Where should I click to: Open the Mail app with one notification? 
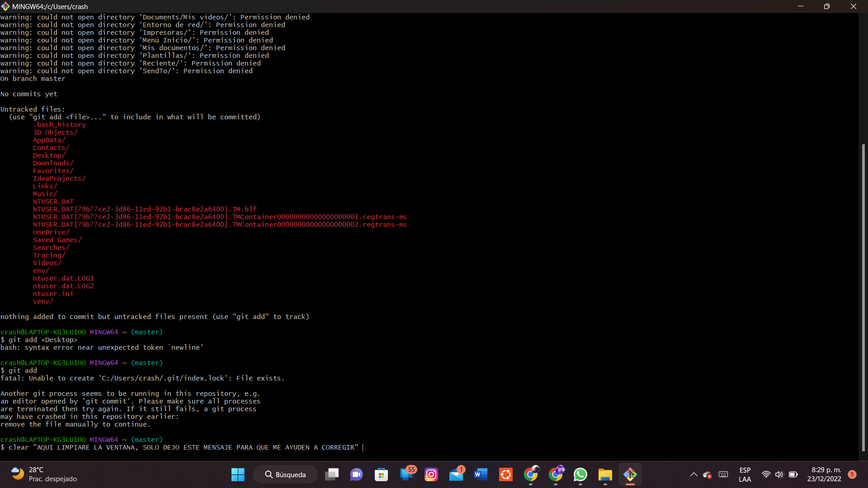click(x=457, y=474)
